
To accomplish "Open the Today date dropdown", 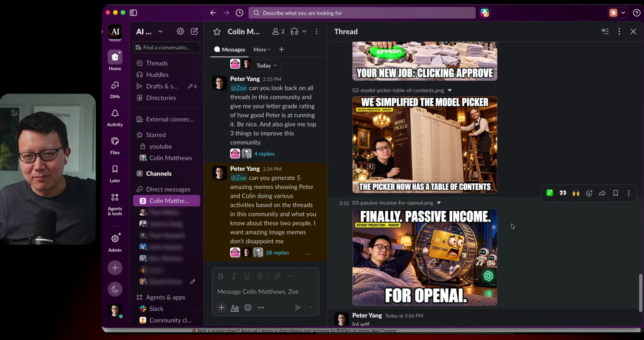I will tap(266, 66).
